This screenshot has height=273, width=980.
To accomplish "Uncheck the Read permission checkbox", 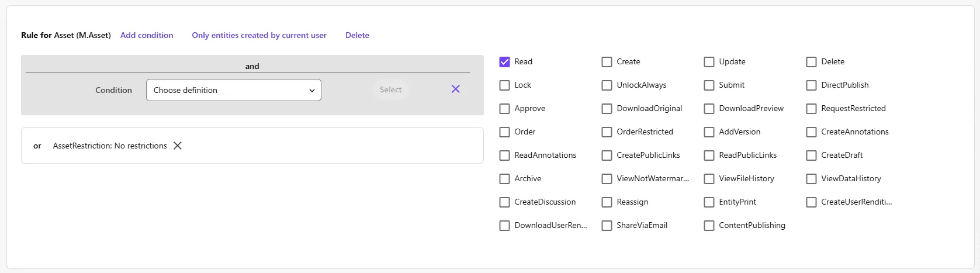I will click(x=505, y=62).
